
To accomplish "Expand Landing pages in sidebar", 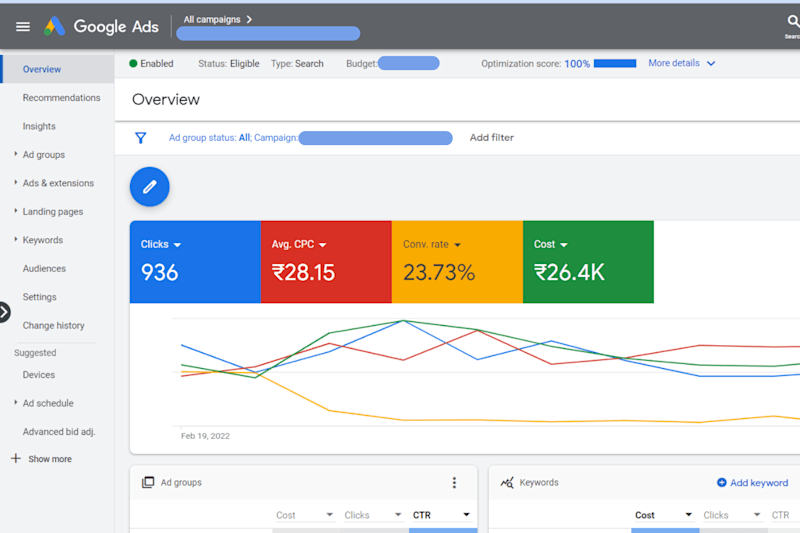I will [15, 211].
